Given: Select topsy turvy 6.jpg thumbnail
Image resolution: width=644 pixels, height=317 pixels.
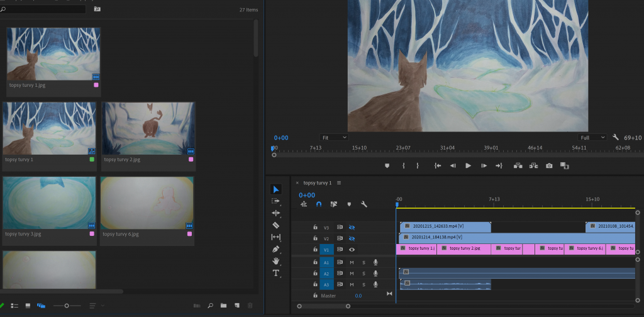Looking at the screenshot, I should click(147, 203).
